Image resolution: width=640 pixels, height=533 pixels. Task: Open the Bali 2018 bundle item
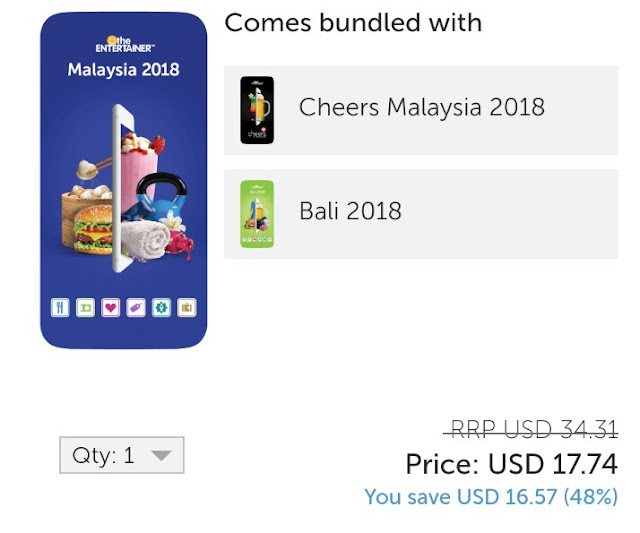(421, 214)
